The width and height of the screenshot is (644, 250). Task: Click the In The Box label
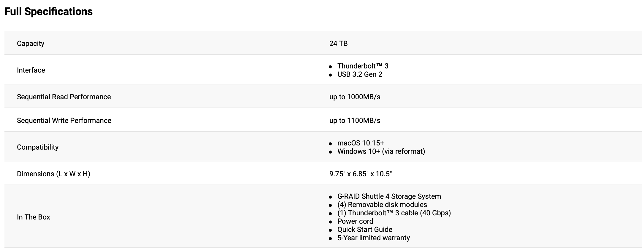(x=34, y=217)
